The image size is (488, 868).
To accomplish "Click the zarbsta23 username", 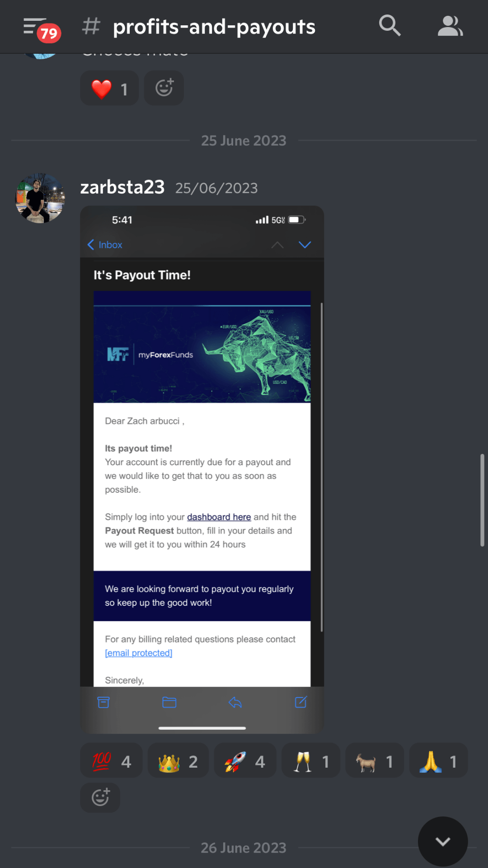I will pyautogui.click(x=122, y=187).
